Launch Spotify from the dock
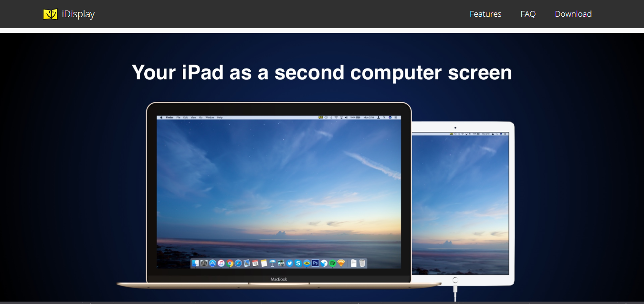This screenshot has width=644, height=304. tap(333, 263)
